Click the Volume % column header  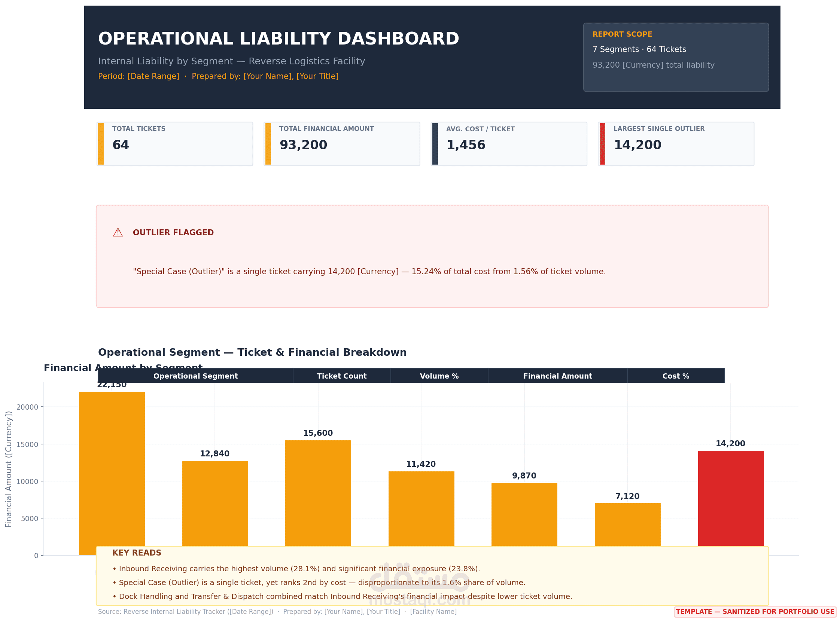pyautogui.click(x=439, y=376)
